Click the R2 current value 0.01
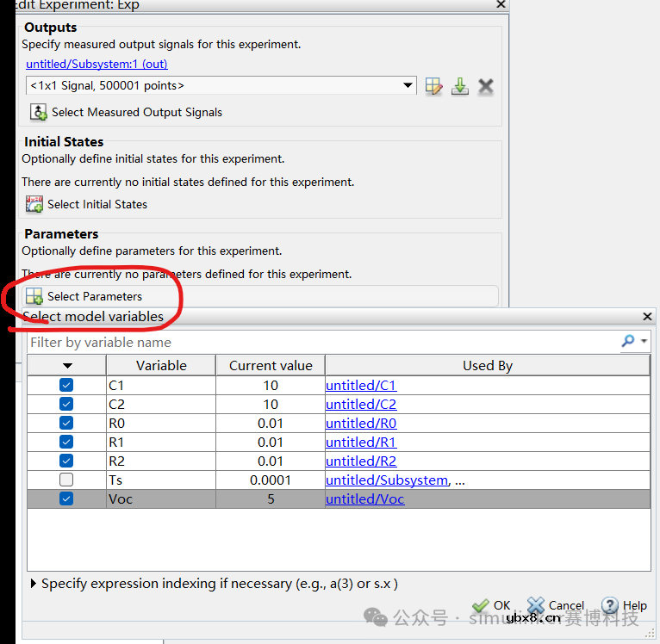Screen dimensions: 660x644 click(271, 461)
